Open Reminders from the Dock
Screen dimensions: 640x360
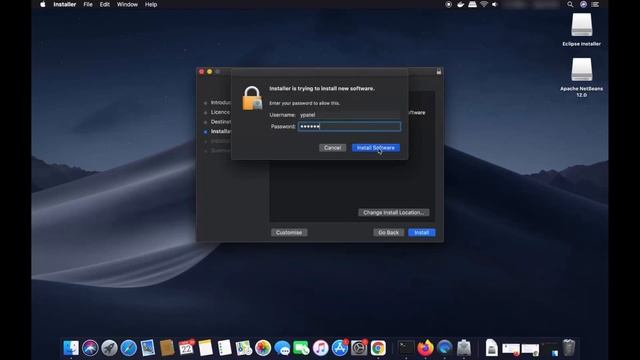(x=224, y=348)
